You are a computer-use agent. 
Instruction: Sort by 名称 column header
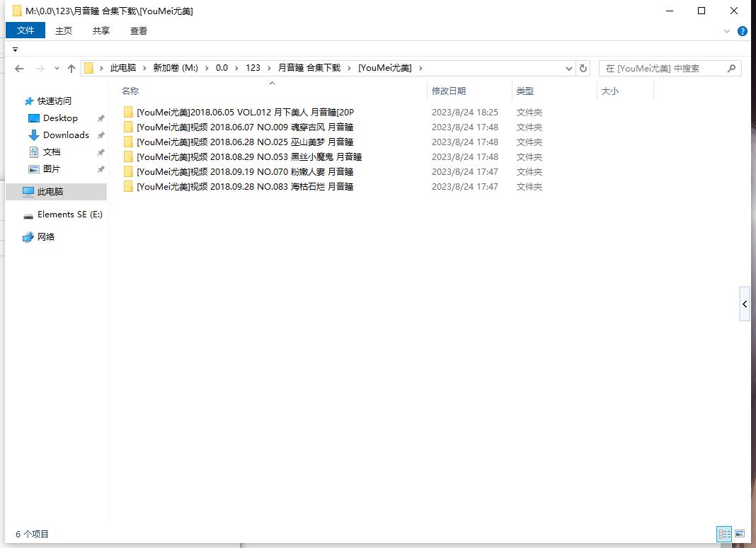point(130,91)
